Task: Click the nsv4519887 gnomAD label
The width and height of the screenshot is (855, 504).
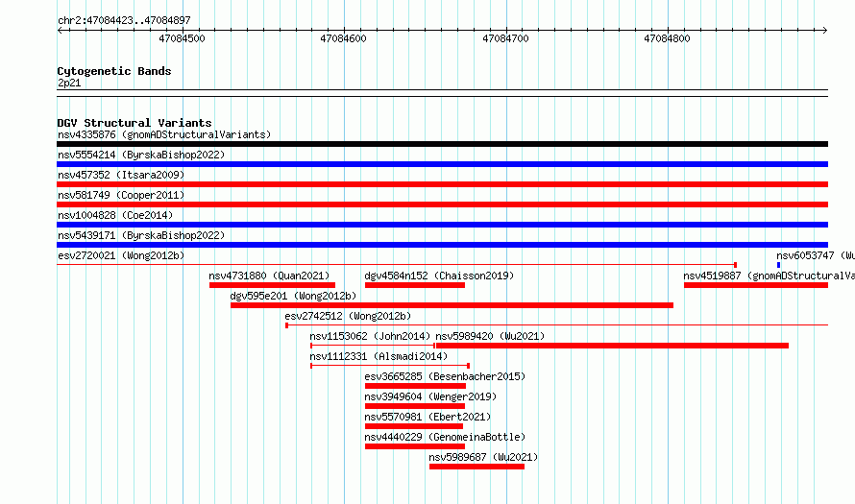Action: click(769, 276)
